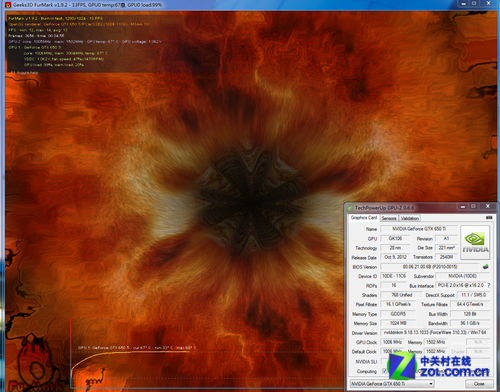Click the Texture Fillrate value '64.4 GTexel/s'
Viewport: 500px width, 392px height.
point(470,304)
